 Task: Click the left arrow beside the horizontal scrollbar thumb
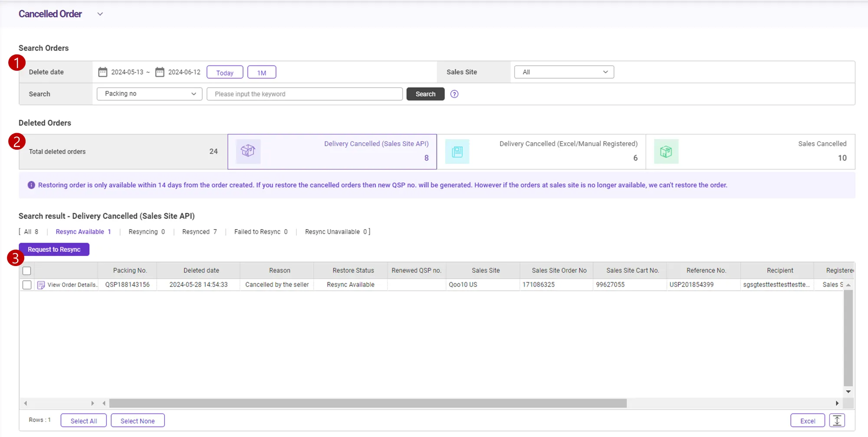click(x=104, y=404)
